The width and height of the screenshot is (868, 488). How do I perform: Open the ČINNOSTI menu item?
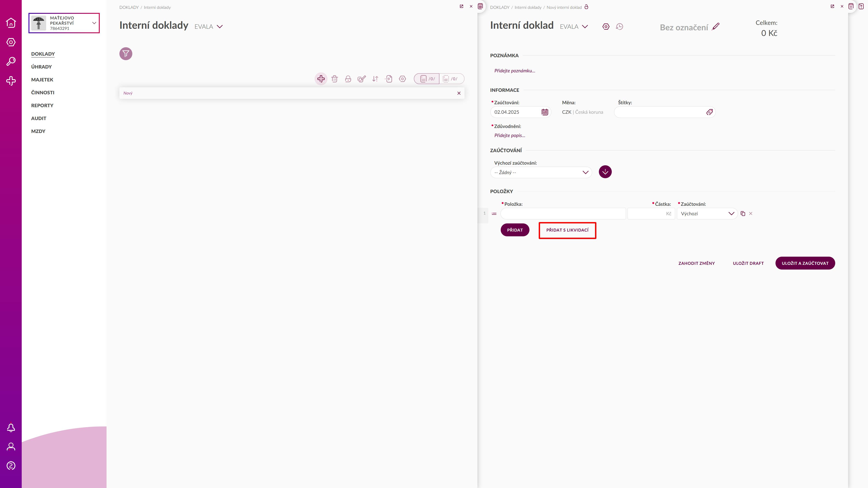click(x=43, y=92)
